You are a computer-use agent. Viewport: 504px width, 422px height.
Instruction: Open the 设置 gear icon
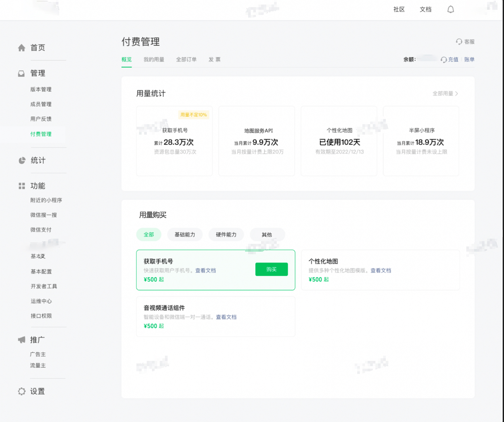click(21, 391)
